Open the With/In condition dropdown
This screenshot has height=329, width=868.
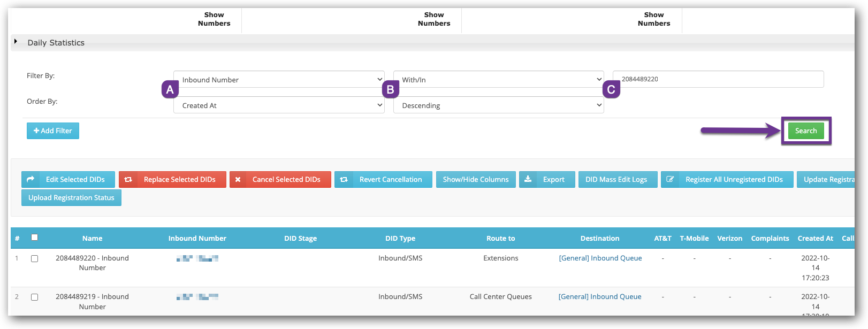(x=498, y=80)
